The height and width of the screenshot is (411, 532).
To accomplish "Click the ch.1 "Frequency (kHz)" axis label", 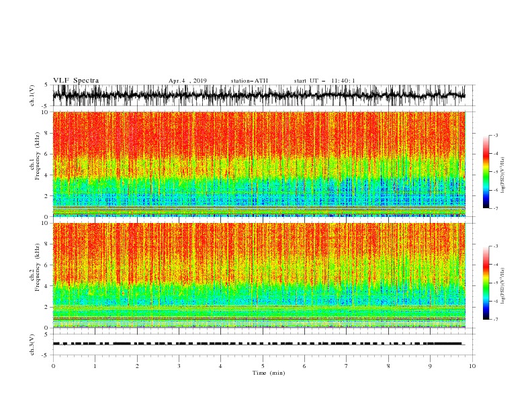I will (x=38, y=156).
